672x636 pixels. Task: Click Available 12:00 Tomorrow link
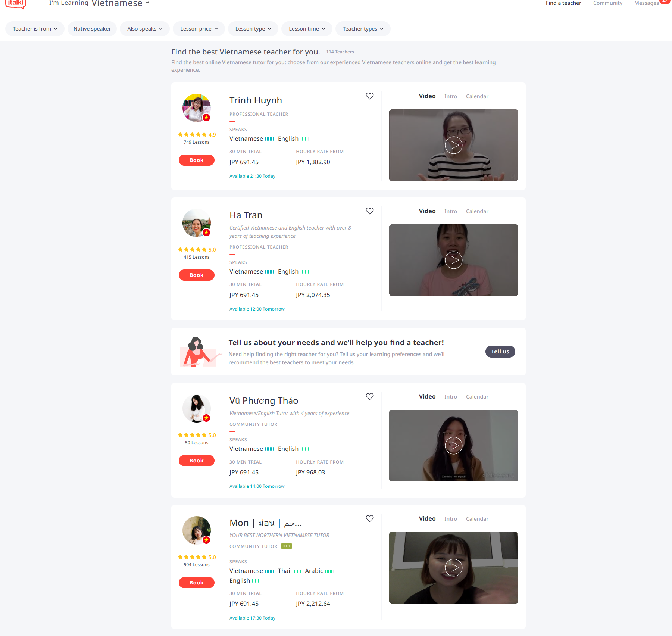click(x=257, y=309)
